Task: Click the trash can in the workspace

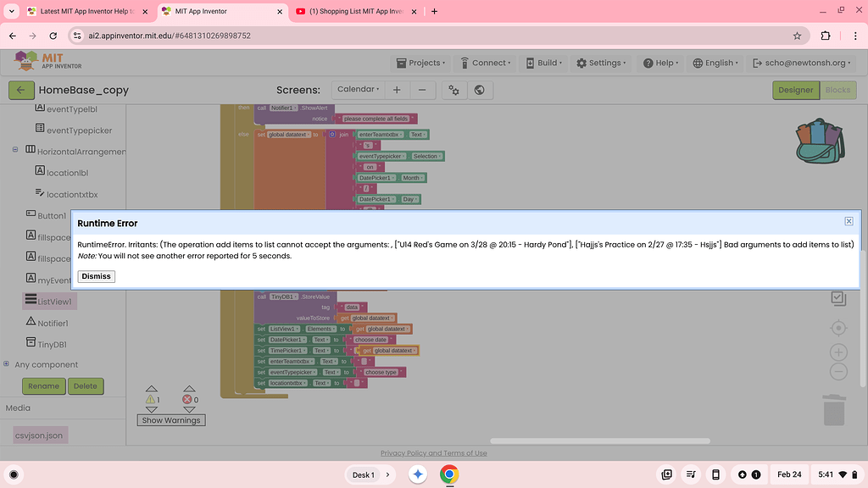Action: (834, 410)
